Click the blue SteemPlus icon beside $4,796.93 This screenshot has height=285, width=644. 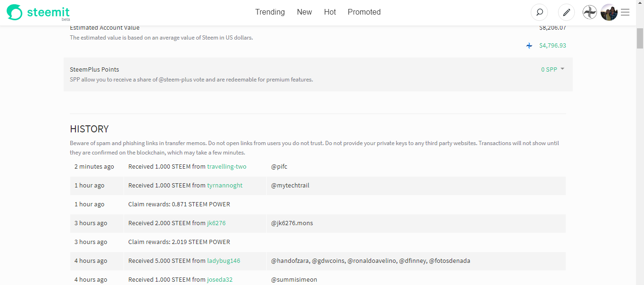529,46
